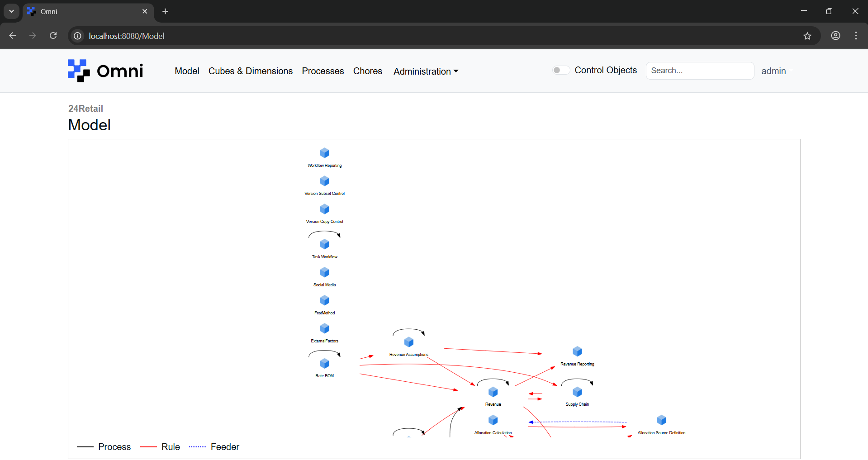The height and width of the screenshot is (460, 868).
Task: Open the browser tab search dropdown
Action: (11, 11)
